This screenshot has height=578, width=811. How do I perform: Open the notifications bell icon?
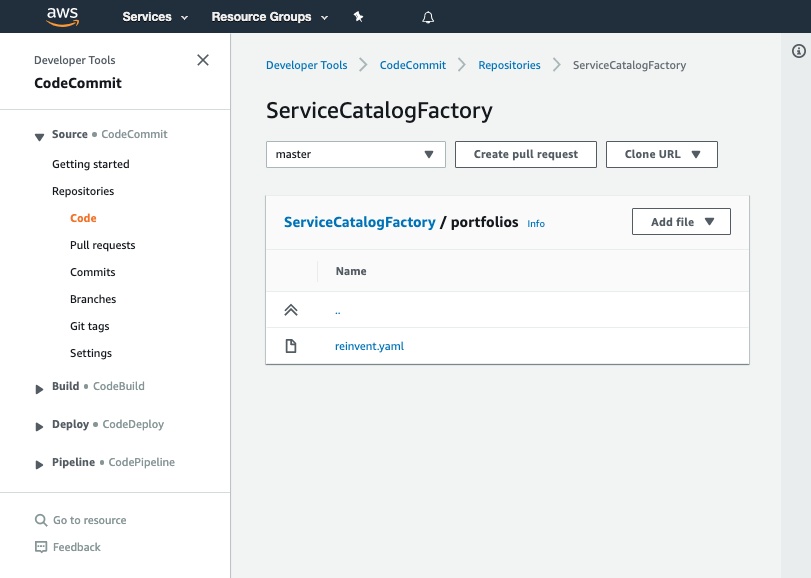(x=428, y=18)
